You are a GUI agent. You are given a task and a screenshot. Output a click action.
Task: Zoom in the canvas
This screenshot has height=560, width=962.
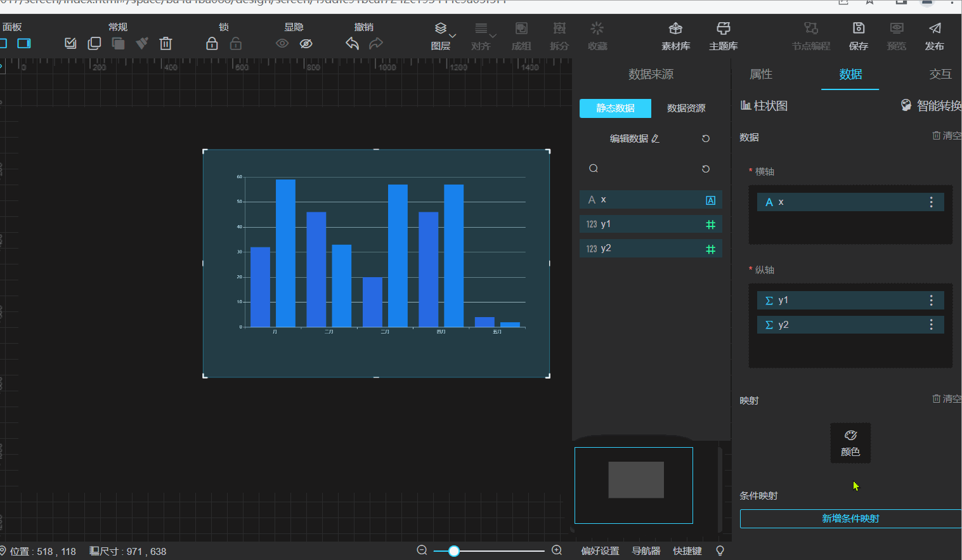(557, 550)
